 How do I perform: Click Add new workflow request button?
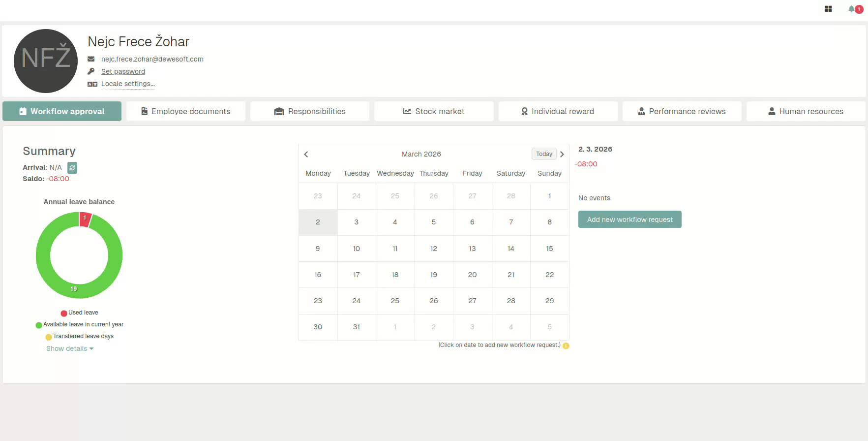point(630,220)
